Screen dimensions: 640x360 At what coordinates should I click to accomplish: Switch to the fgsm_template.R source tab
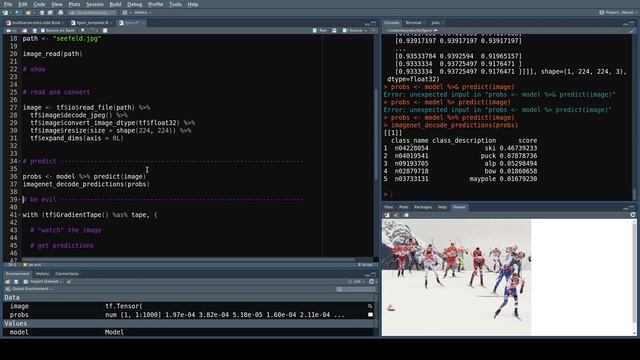pos(92,23)
